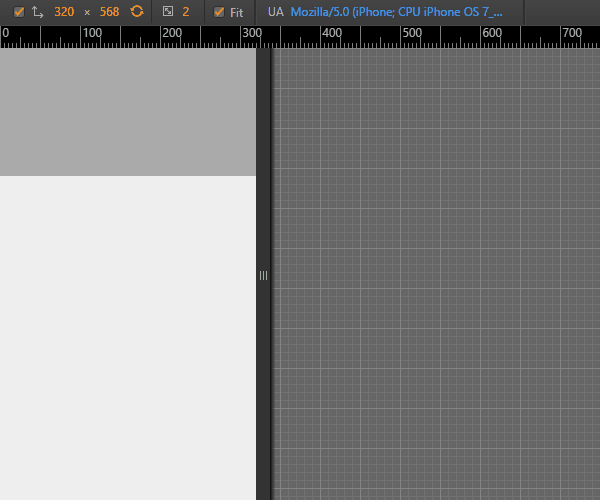Click the Fit label text
The image size is (600, 500).
click(236, 13)
